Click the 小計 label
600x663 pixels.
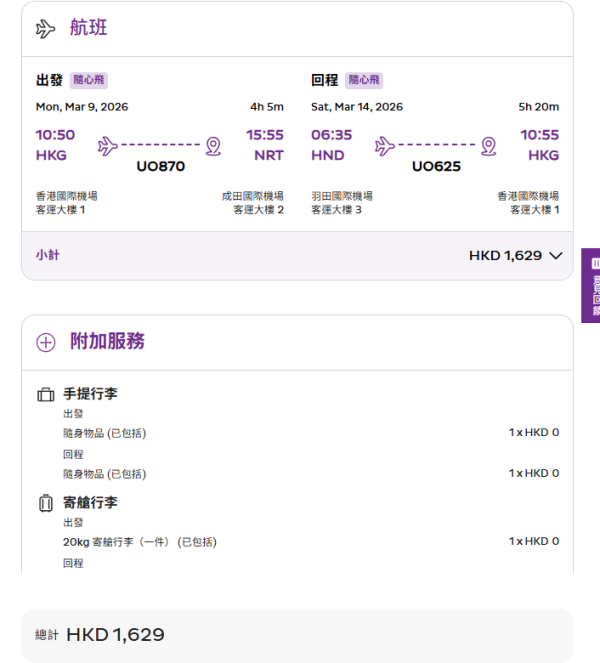click(48, 255)
